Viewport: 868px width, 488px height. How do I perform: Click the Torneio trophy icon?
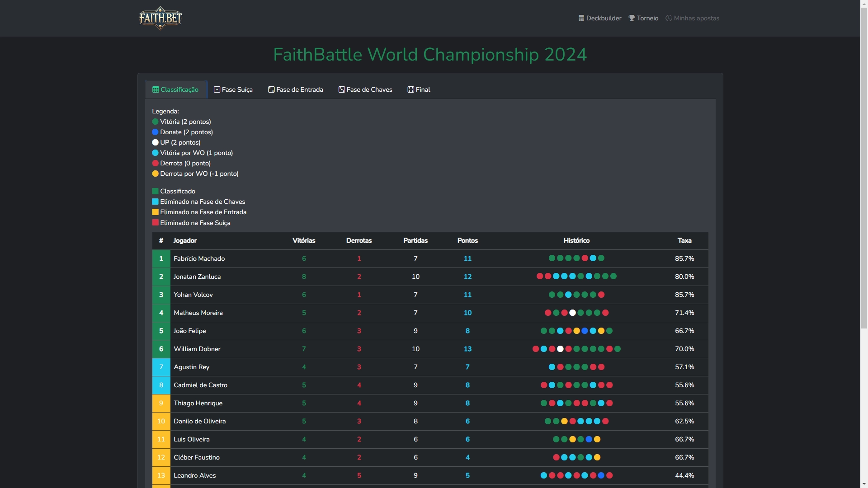point(632,19)
